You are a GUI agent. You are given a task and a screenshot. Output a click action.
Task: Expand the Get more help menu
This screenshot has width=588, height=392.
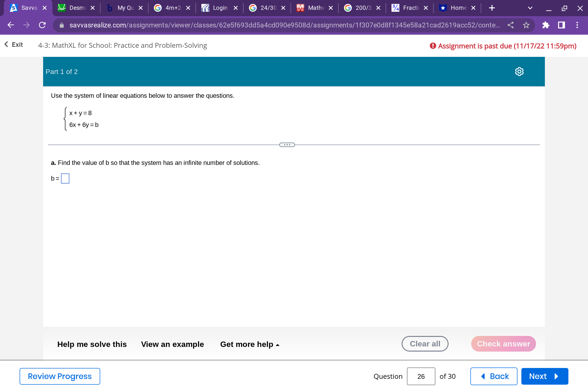click(249, 344)
